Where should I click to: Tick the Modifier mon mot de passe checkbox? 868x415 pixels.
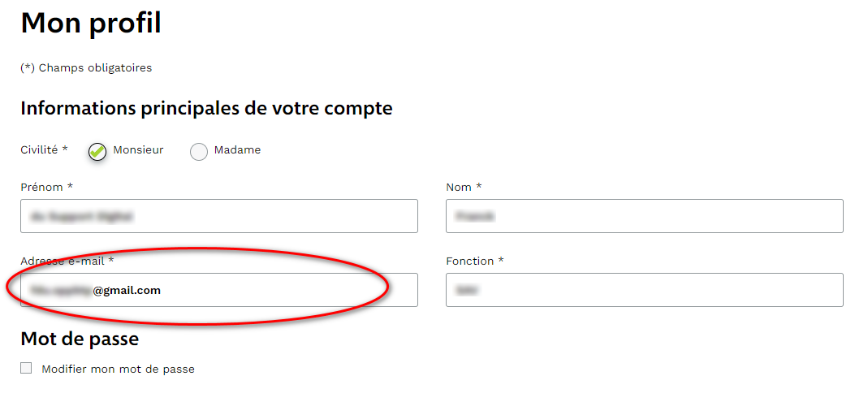pos(26,368)
